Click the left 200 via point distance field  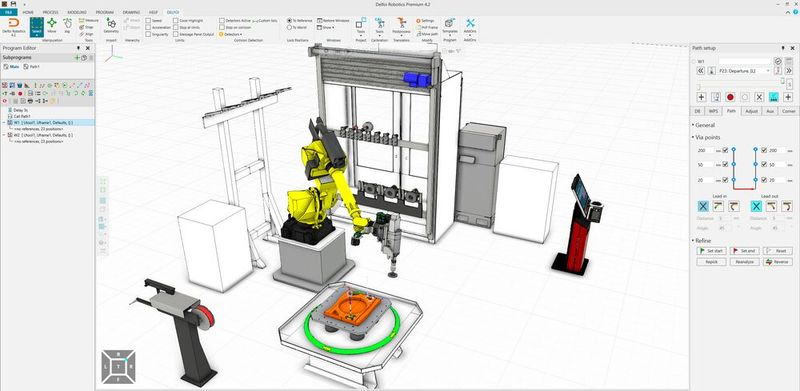point(705,150)
